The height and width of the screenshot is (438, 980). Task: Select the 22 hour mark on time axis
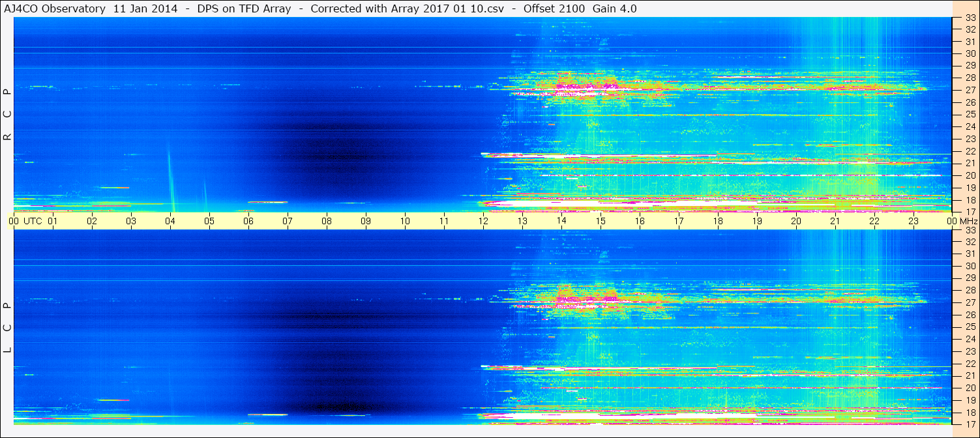[874, 221]
